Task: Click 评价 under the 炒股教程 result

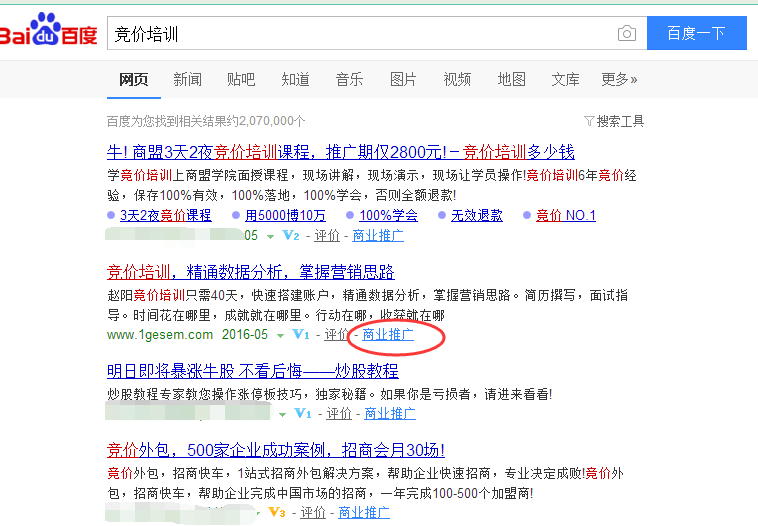Action: [x=339, y=413]
